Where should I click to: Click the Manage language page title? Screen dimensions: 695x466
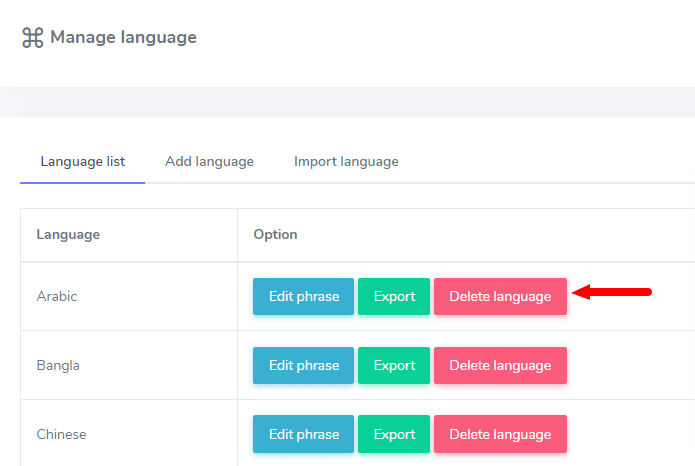point(123,38)
